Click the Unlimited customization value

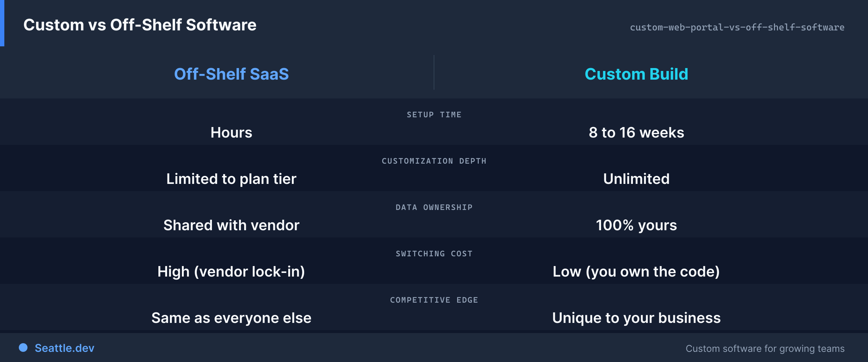(x=637, y=179)
